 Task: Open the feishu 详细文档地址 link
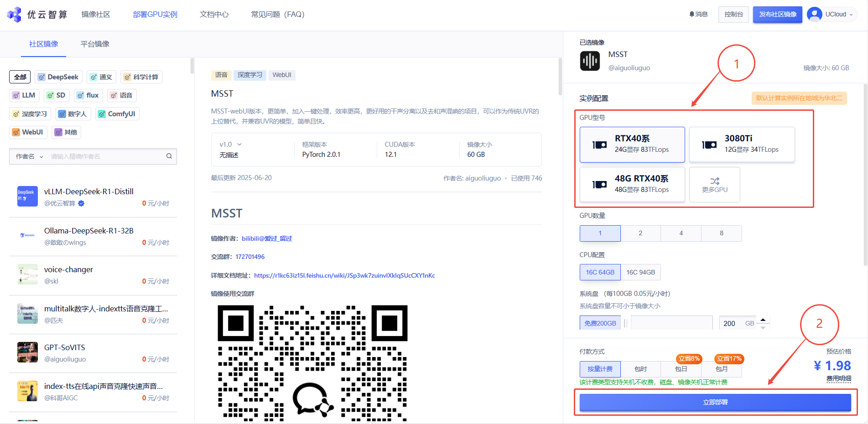[x=344, y=275]
